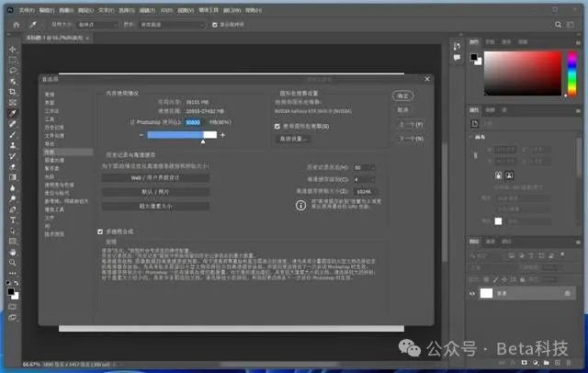Select the Horizontal Type tool
Screen dimensions: 588x373
click(12, 220)
